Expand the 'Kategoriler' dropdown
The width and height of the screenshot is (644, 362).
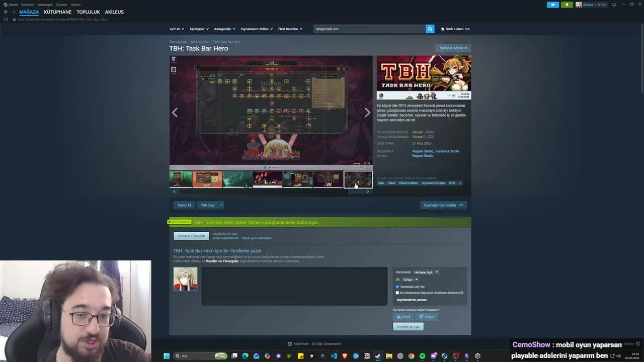[224, 29]
